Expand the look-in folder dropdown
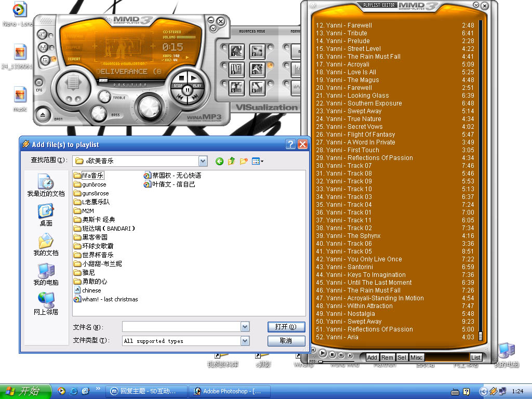The height and width of the screenshot is (399, 532). coord(203,161)
